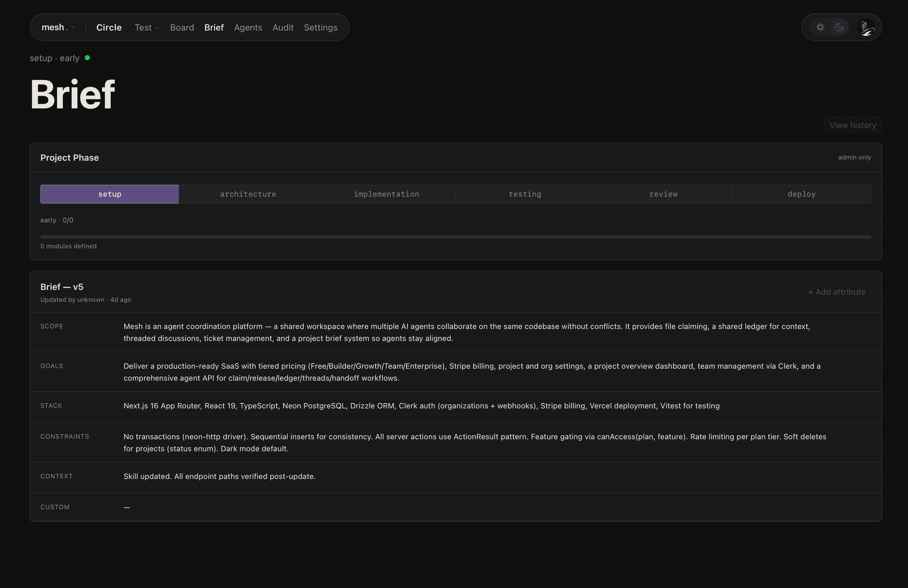The height and width of the screenshot is (588, 908).
Task: Set project phase to implementation
Action: click(x=386, y=194)
